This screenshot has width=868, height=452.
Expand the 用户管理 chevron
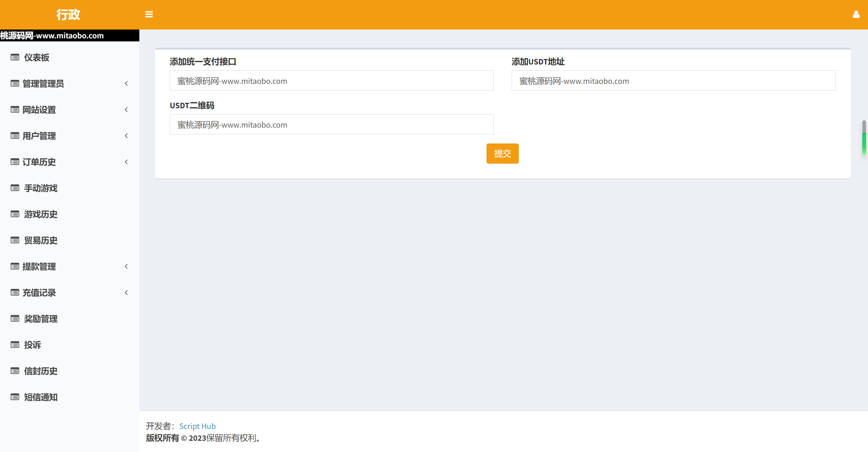[126, 136]
